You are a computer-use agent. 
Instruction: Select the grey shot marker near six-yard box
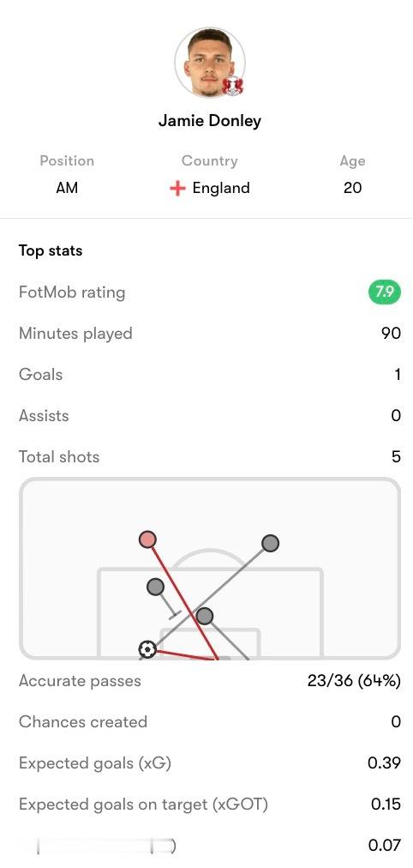pos(205,616)
